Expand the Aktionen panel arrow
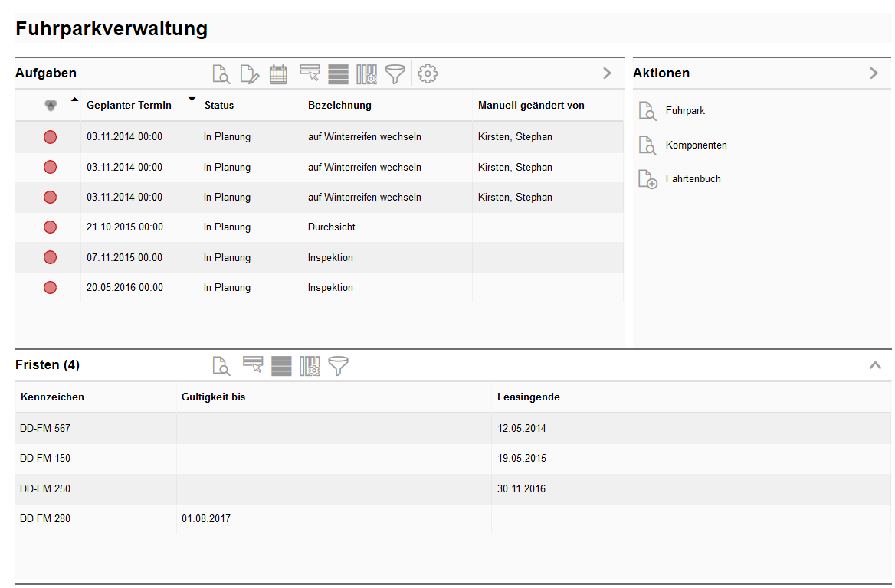This screenshot has height=588, width=895. click(874, 73)
